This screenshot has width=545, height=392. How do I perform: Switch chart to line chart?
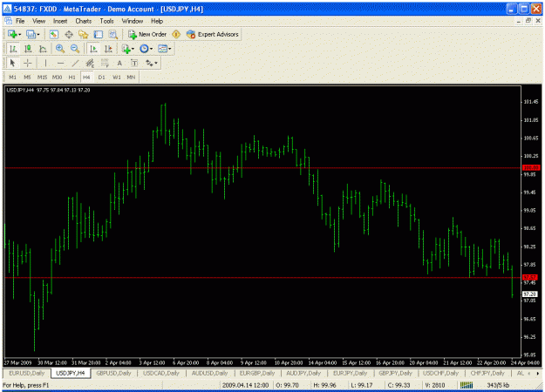click(x=43, y=49)
